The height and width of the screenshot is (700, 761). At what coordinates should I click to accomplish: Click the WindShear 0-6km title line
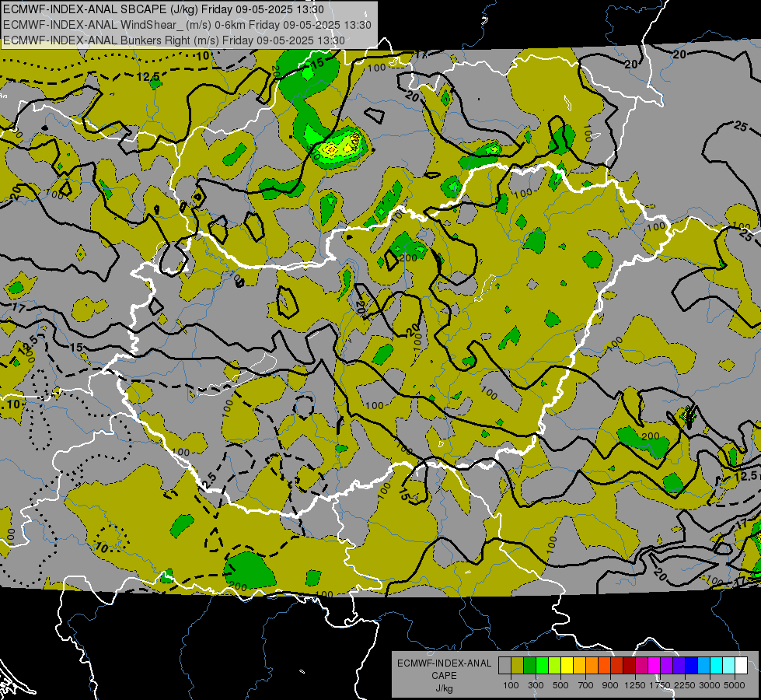(x=187, y=25)
